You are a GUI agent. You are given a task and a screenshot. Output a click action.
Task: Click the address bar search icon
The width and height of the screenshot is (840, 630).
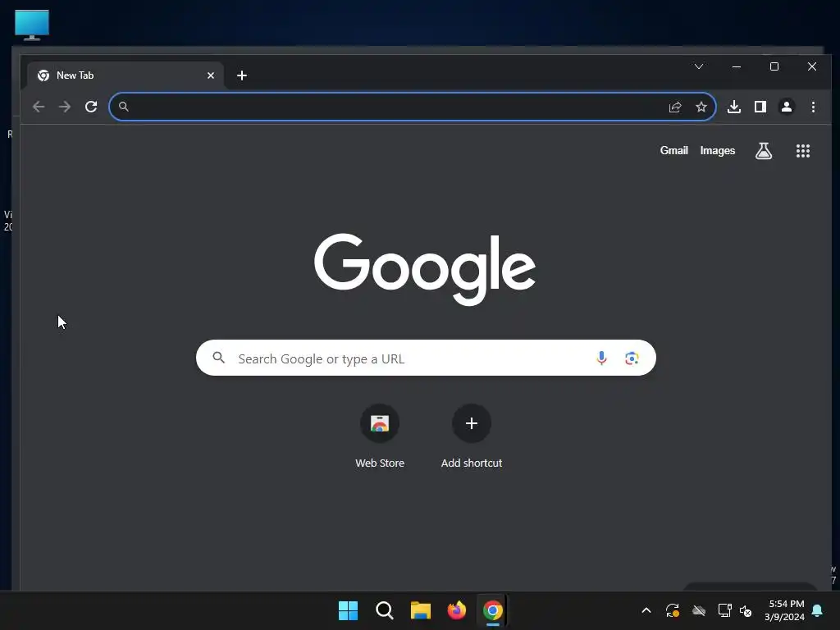[123, 107]
